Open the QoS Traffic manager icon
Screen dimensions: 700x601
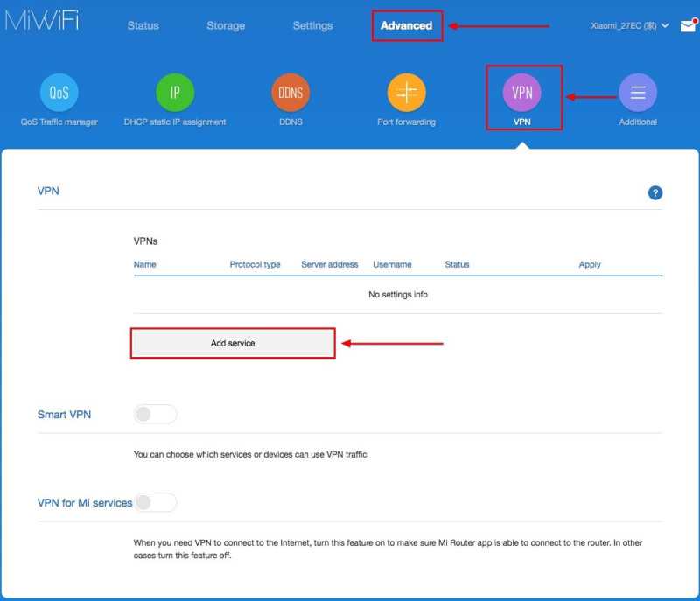coord(59,93)
